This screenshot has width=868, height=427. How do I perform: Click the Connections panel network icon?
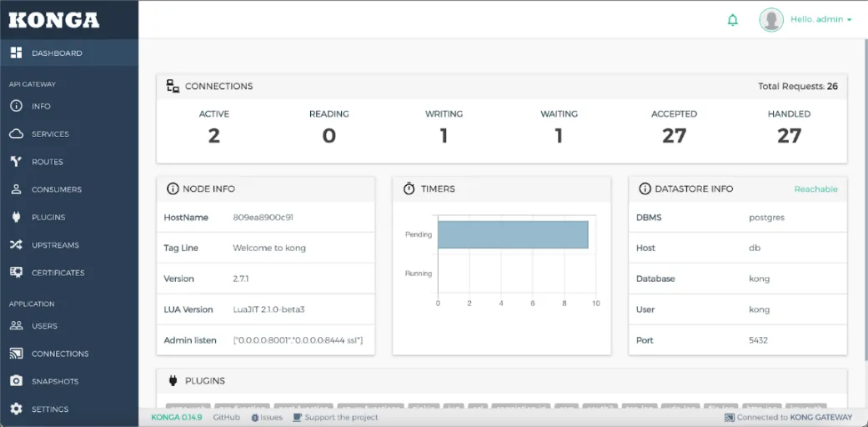[173, 86]
